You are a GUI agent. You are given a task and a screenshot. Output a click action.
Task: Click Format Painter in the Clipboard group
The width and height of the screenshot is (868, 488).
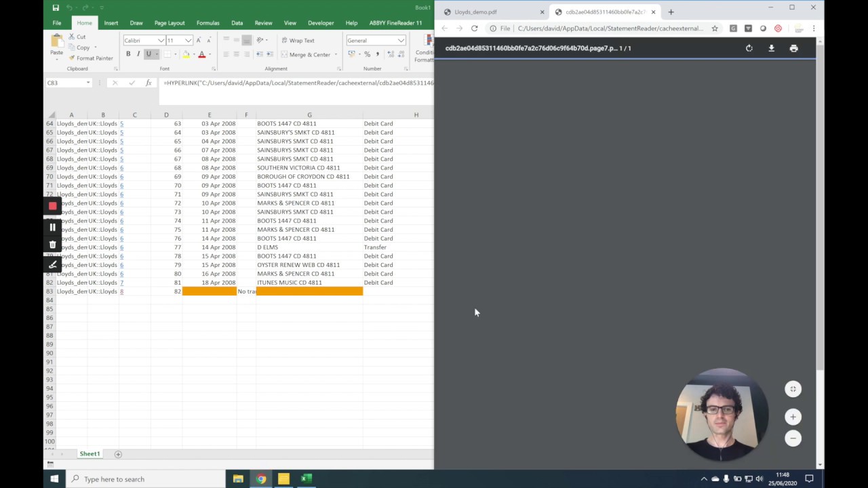pyautogui.click(x=91, y=58)
